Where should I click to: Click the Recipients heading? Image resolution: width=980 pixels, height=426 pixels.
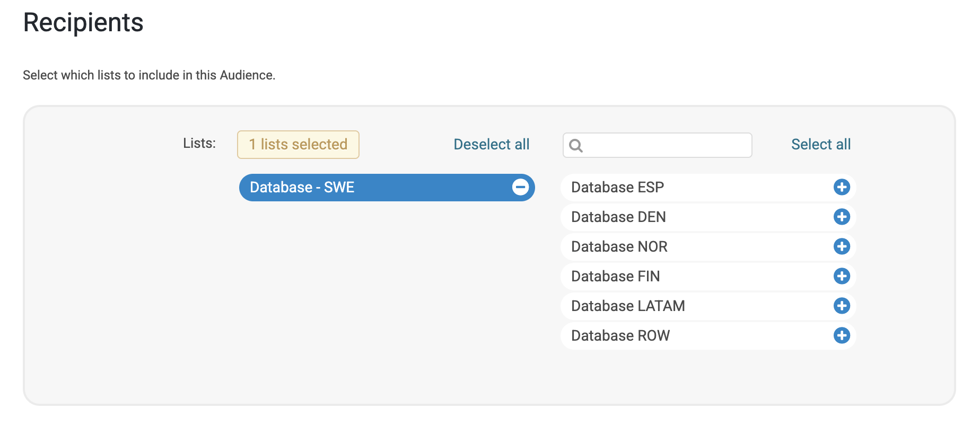[83, 23]
